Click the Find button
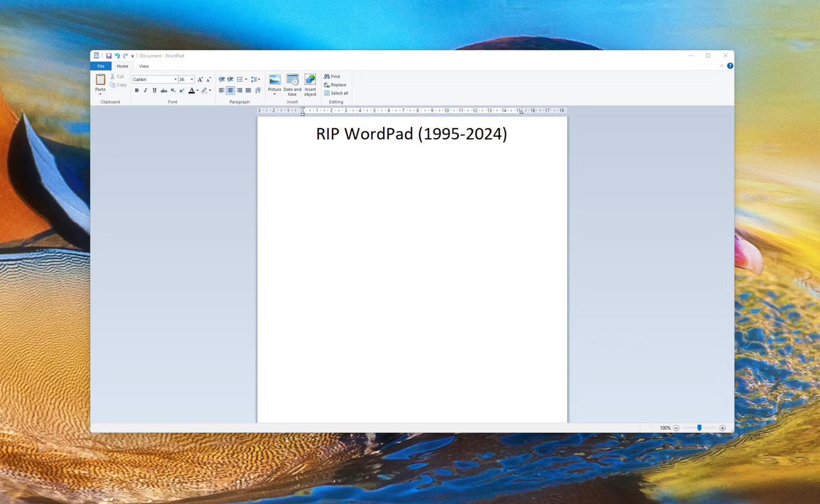Viewport: 820px width, 504px height. (332, 77)
